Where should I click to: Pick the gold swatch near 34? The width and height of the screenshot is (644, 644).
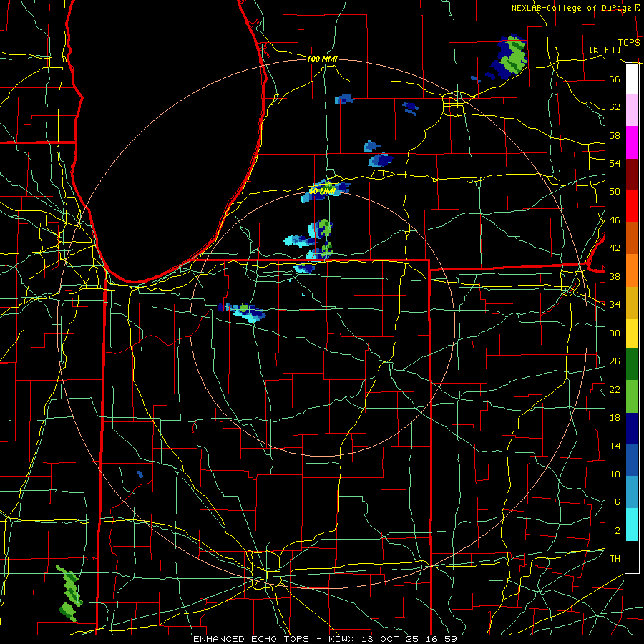point(632,303)
